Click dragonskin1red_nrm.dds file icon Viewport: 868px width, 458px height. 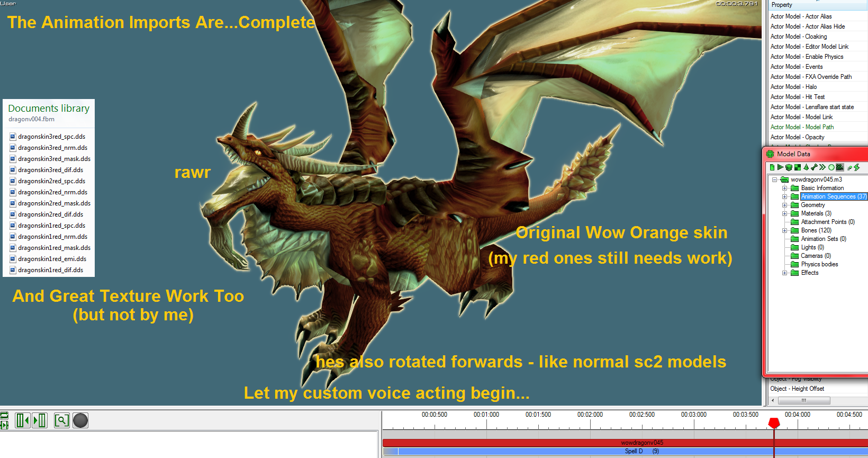pos(13,237)
